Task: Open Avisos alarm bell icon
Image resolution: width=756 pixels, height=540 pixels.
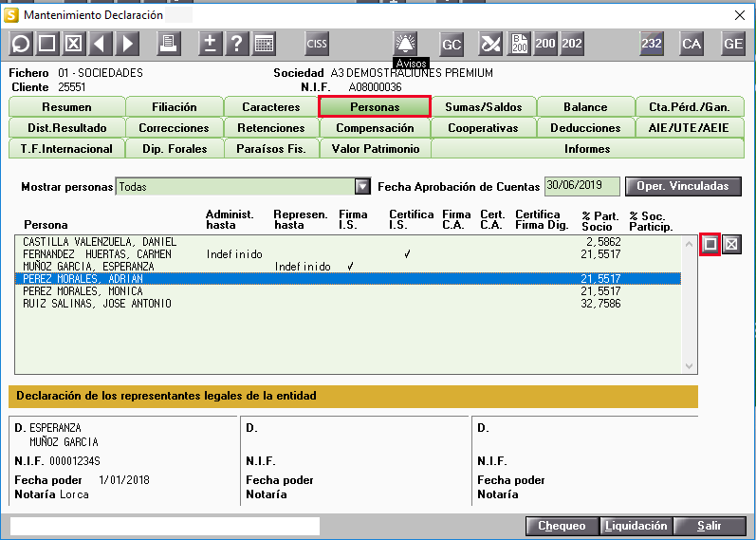Action: click(x=405, y=44)
